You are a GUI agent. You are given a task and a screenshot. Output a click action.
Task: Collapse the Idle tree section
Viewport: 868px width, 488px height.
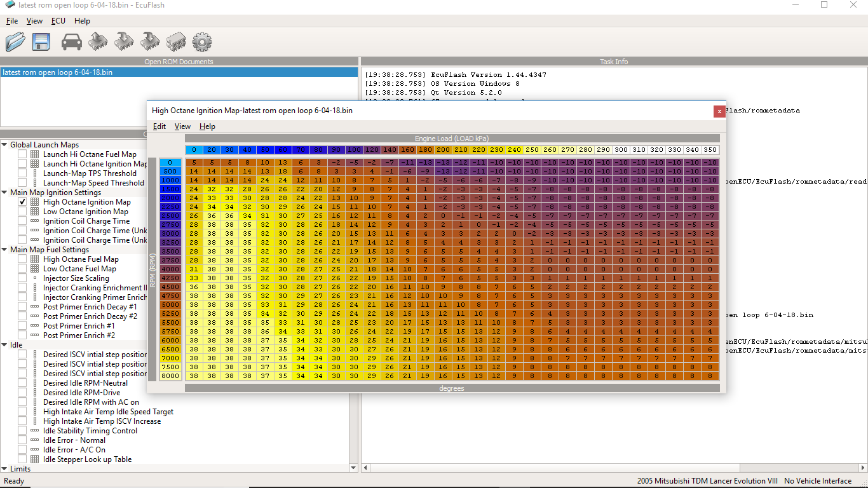(4, 345)
